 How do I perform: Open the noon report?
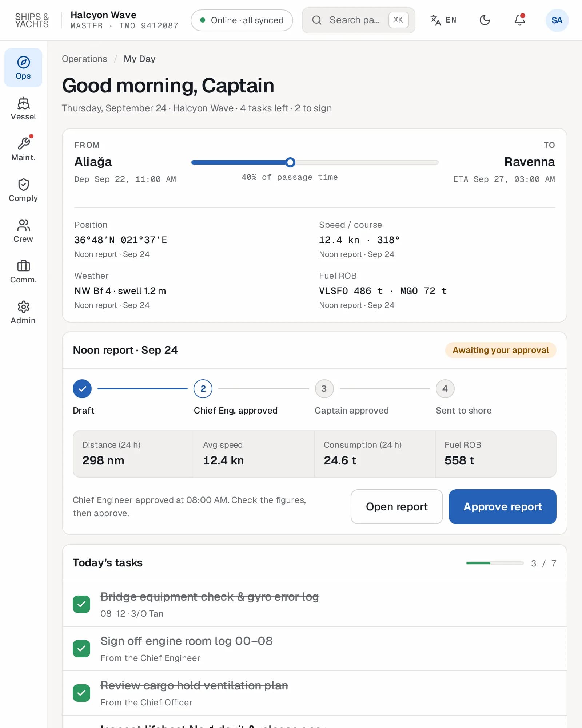click(396, 507)
